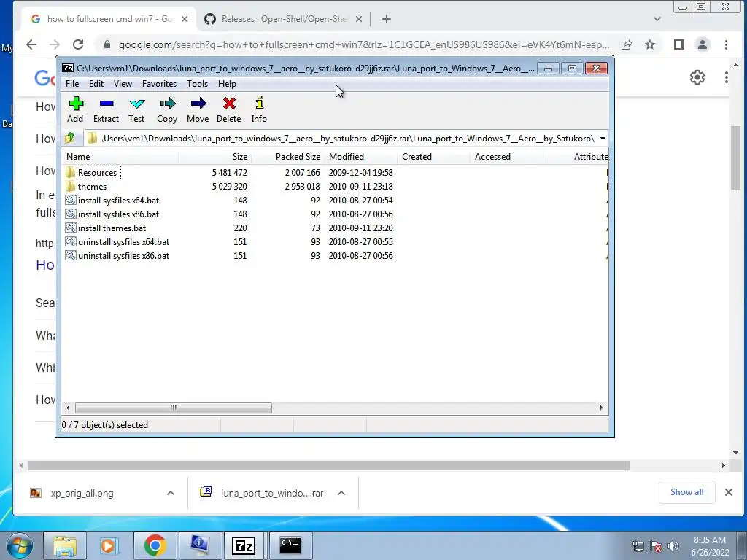Click the share page icon in address bar
This screenshot has height=560, width=747.
pos(627,44)
